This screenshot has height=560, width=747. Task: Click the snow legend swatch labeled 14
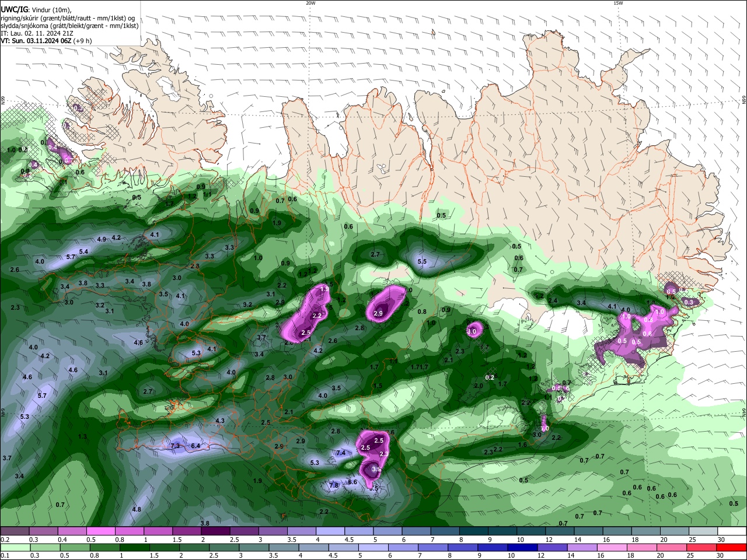click(x=589, y=531)
